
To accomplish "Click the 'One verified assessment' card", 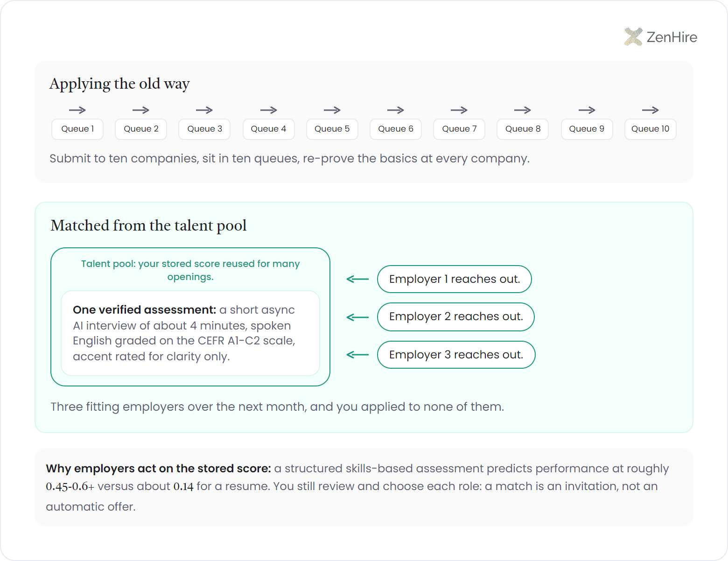I will click(190, 333).
